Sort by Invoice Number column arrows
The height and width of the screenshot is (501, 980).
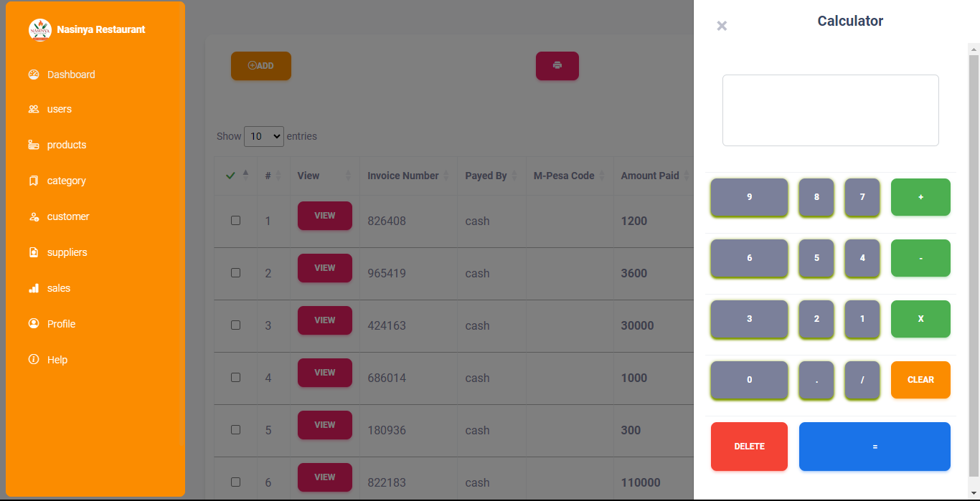coord(446,176)
